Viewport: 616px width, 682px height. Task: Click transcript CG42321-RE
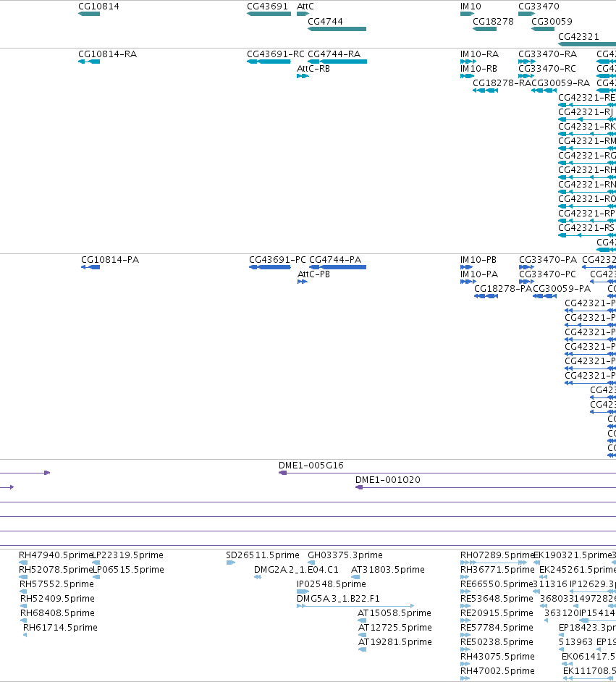click(587, 98)
